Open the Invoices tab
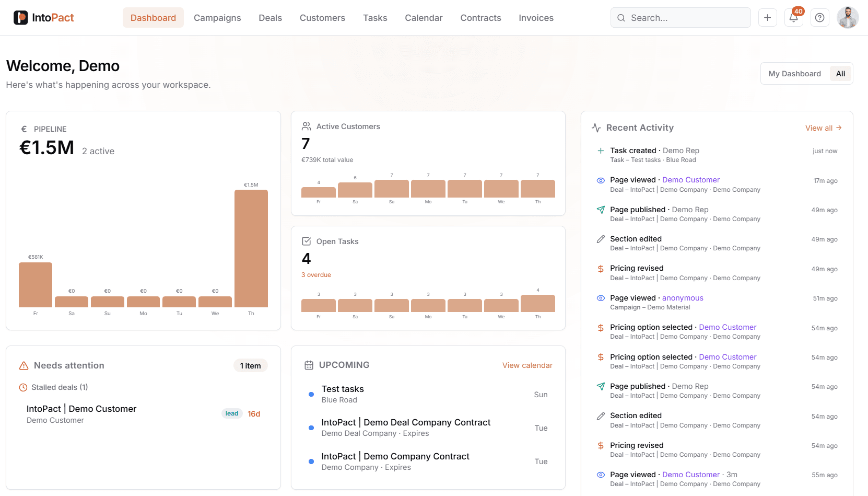 click(x=536, y=18)
